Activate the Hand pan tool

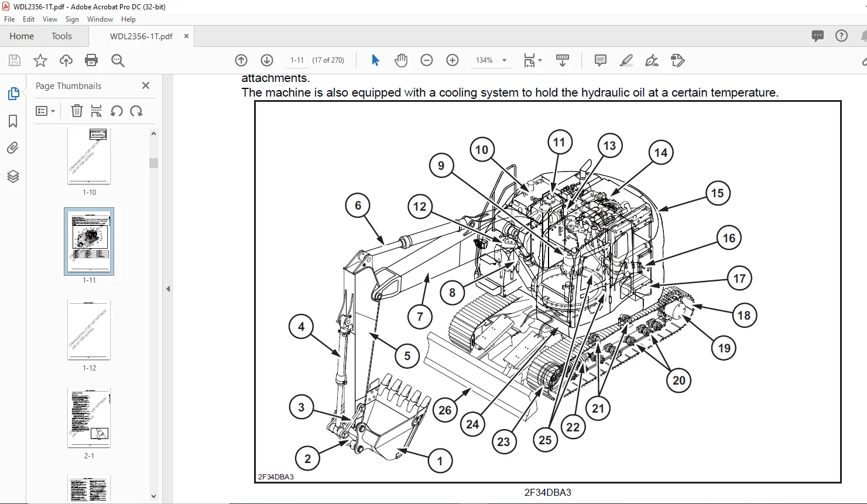pyautogui.click(x=401, y=60)
